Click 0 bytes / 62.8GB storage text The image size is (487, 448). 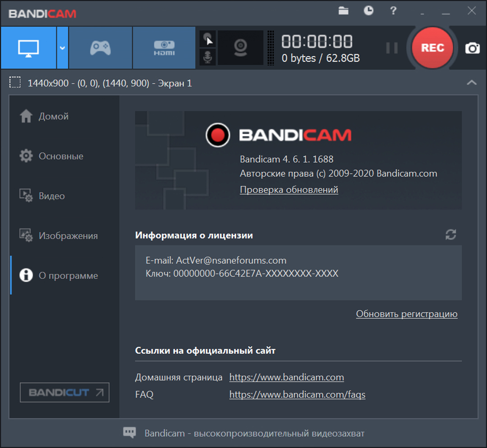321,58
